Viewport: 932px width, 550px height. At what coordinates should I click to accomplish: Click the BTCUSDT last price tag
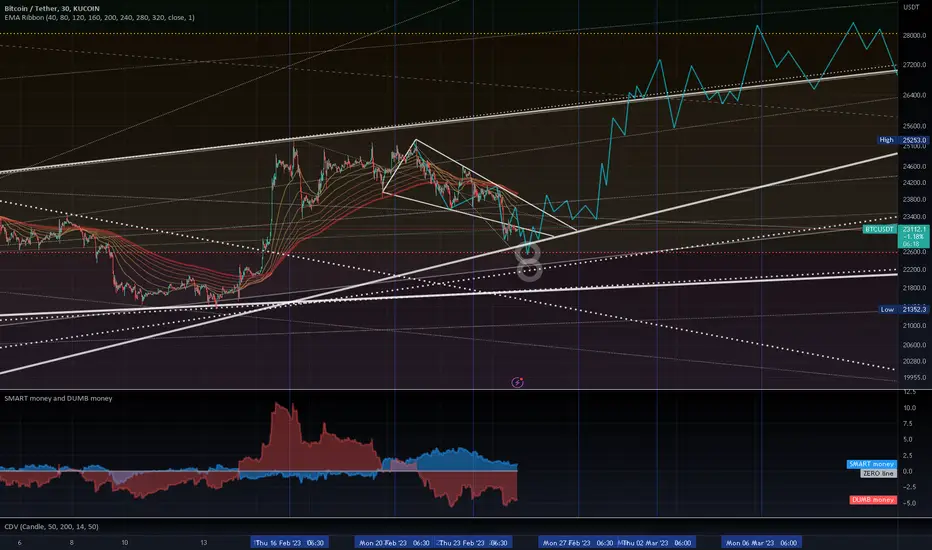point(879,229)
